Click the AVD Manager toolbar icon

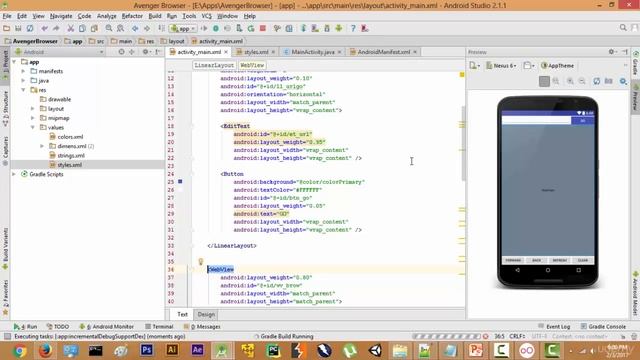(x=315, y=29)
